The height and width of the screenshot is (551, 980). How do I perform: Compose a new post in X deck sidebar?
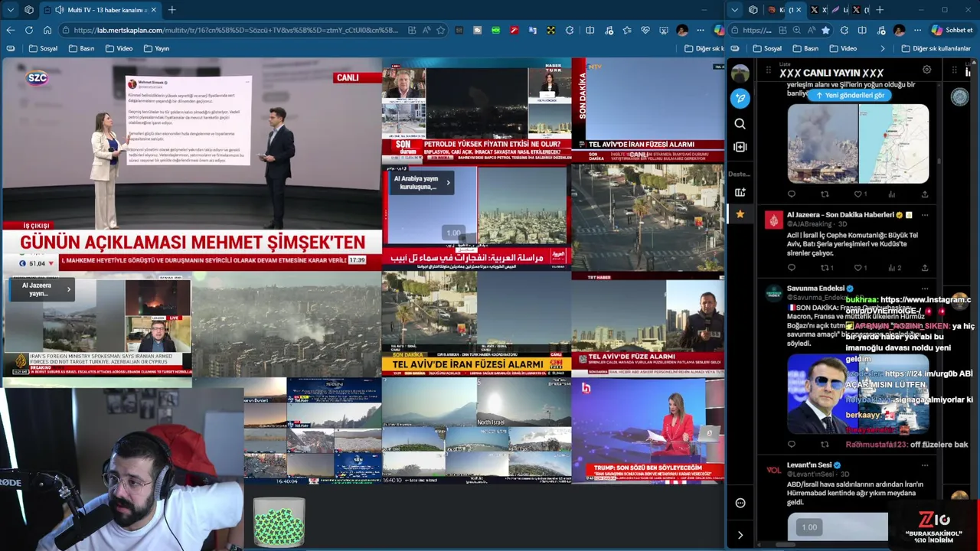pos(740,98)
